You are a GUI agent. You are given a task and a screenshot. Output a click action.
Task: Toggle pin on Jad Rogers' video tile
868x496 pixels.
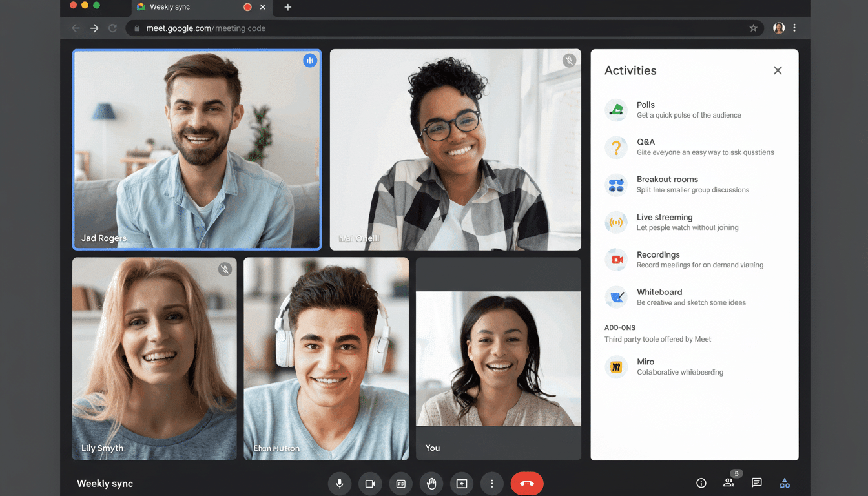click(x=310, y=60)
